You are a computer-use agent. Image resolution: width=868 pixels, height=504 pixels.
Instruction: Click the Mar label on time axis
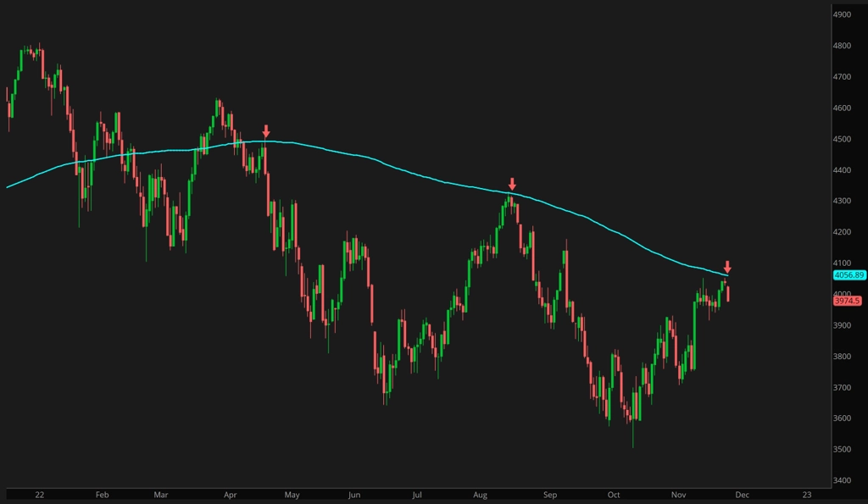point(160,495)
